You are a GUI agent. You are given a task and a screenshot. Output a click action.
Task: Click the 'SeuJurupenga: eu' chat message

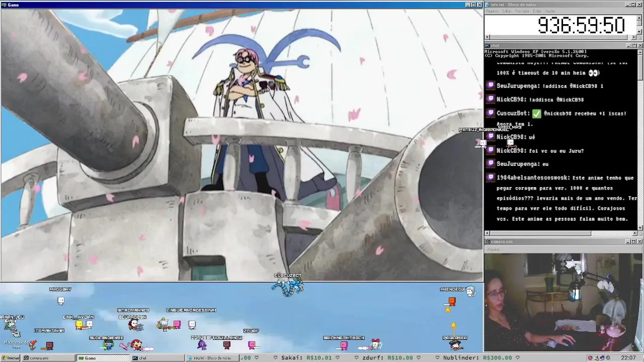pyautogui.click(x=522, y=164)
